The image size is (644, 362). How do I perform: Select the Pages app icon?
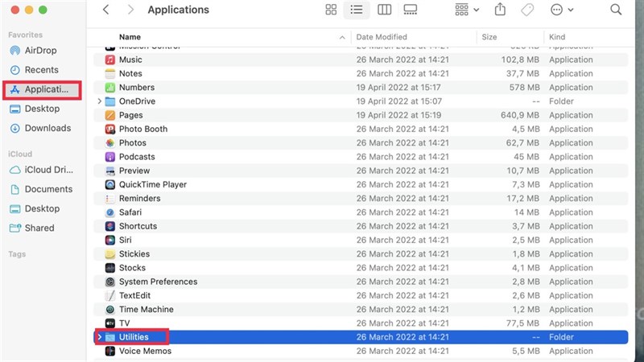(x=110, y=115)
